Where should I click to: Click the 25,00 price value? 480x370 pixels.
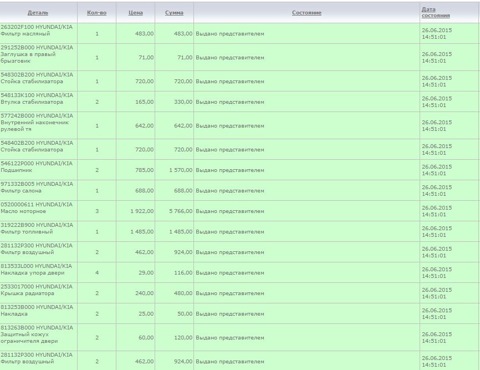(x=146, y=314)
